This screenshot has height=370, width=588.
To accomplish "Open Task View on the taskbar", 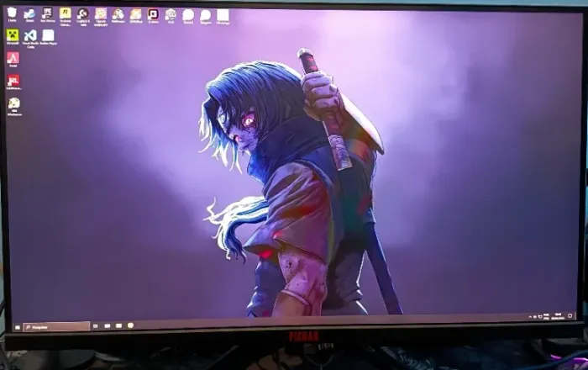I will click(x=95, y=326).
